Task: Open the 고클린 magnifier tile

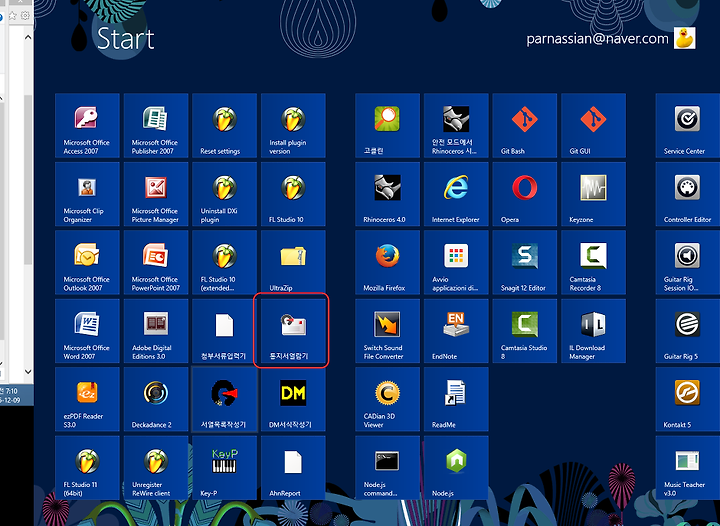Action: coord(387,125)
